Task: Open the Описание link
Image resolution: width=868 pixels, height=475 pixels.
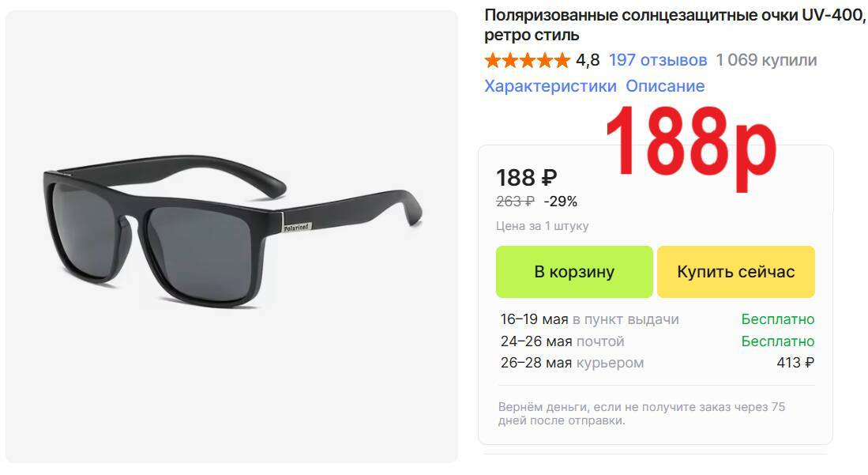Action: [x=665, y=86]
